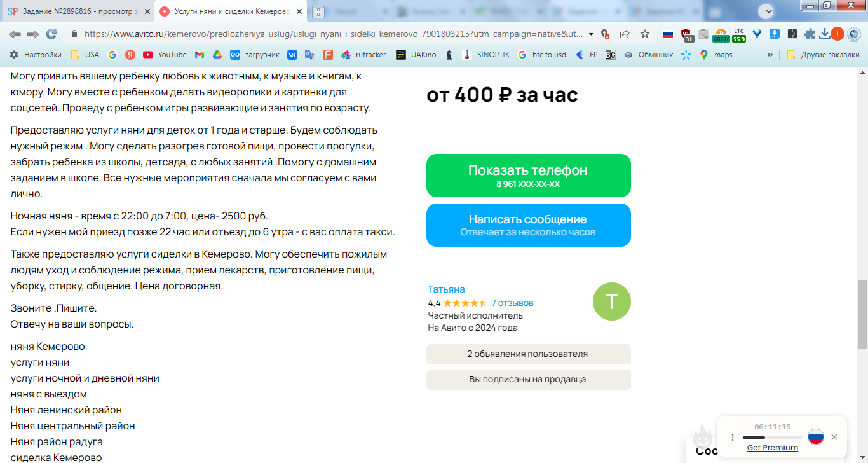
Task: Click 2 объявления пользователя button
Action: (529, 354)
